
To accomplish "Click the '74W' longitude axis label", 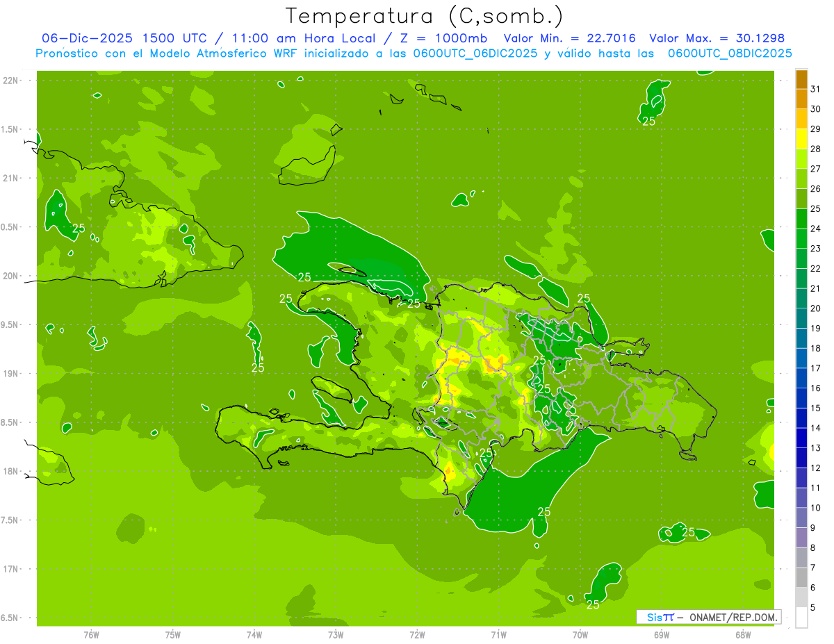I will pos(254,634).
